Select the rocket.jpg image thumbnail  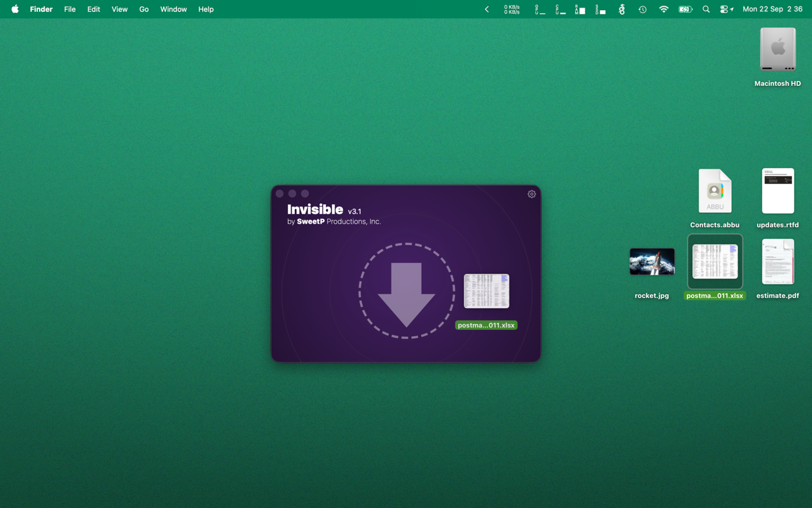click(652, 262)
